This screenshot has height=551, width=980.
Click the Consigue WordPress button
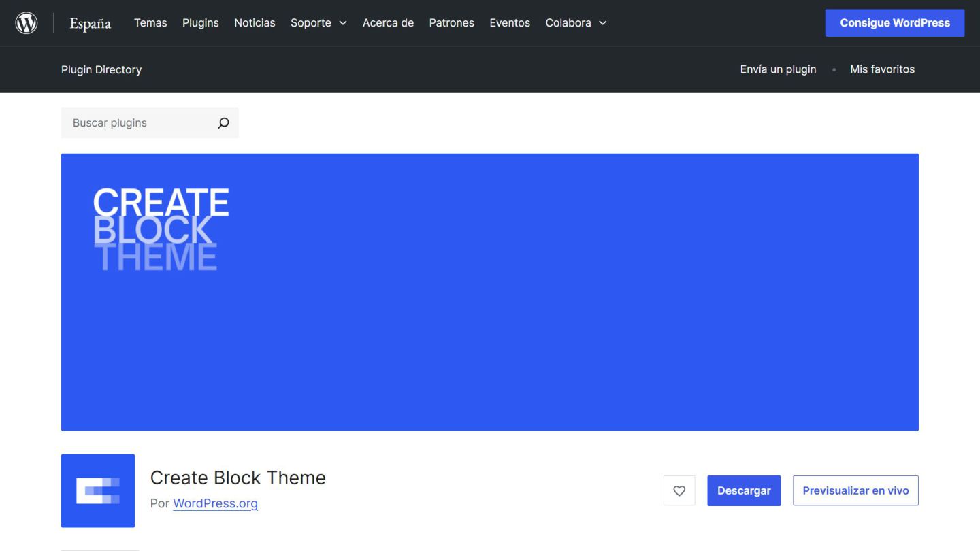pos(895,22)
